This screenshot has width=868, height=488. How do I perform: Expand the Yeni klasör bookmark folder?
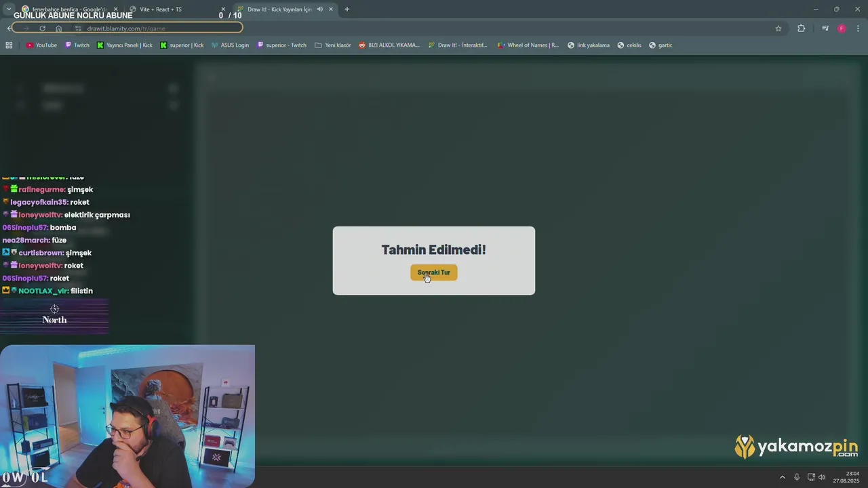333,45
